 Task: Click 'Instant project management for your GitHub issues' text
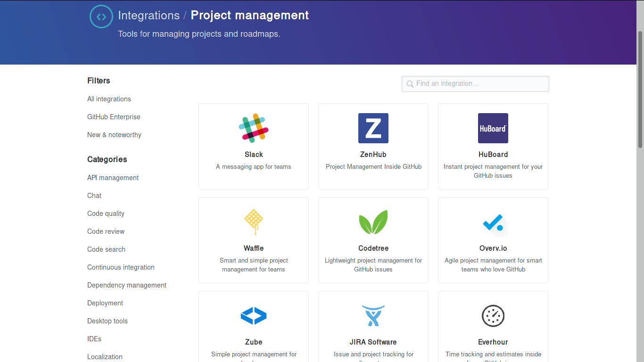(493, 171)
